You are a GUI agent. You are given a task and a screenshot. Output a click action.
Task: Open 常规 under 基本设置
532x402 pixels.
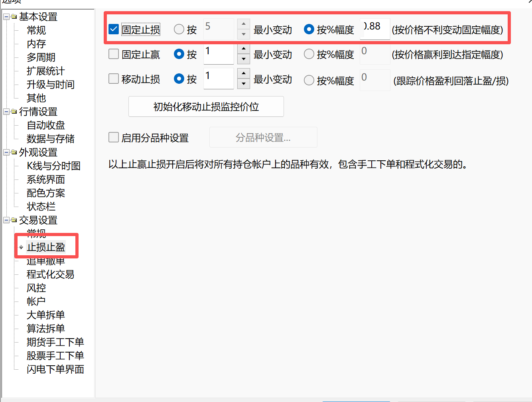pos(36,30)
